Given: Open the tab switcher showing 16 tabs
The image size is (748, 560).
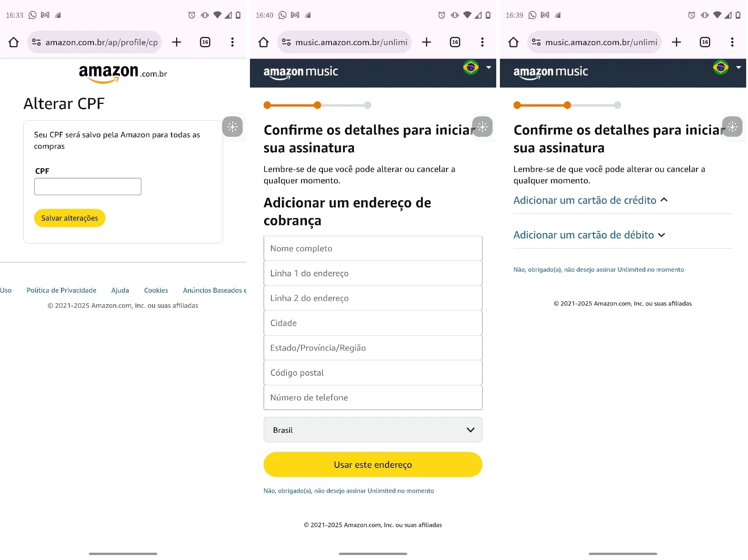Looking at the screenshot, I should click(205, 42).
